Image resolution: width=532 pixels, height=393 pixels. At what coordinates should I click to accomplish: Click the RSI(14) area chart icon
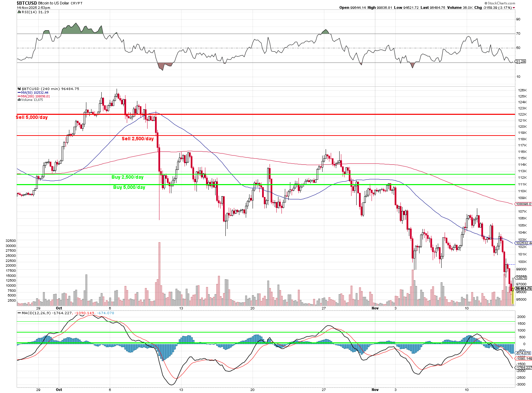[19, 12]
